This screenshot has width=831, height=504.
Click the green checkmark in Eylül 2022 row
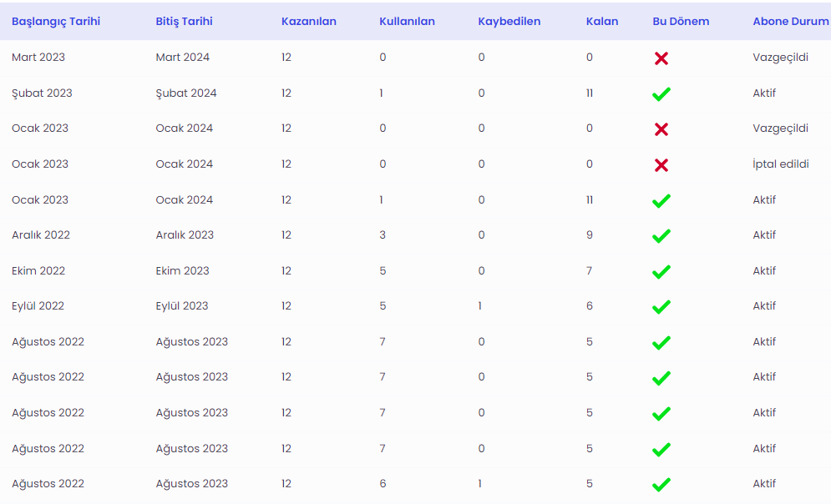click(661, 306)
